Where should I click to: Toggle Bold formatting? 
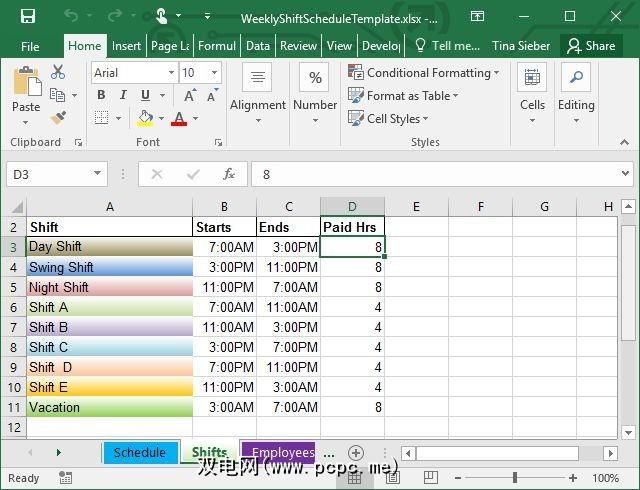[101, 95]
